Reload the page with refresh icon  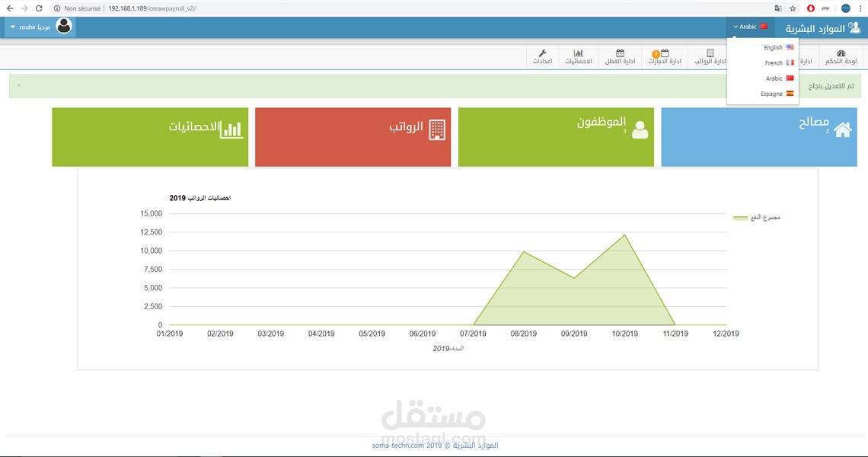pos(39,8)
